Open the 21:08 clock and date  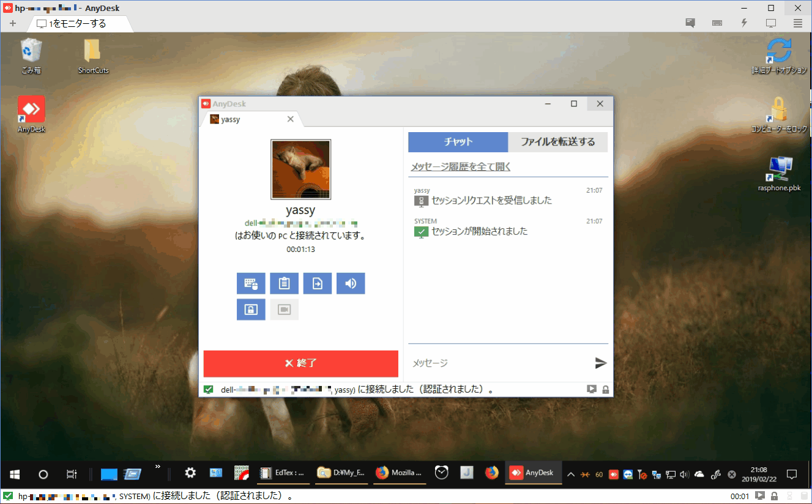point(758,474)
